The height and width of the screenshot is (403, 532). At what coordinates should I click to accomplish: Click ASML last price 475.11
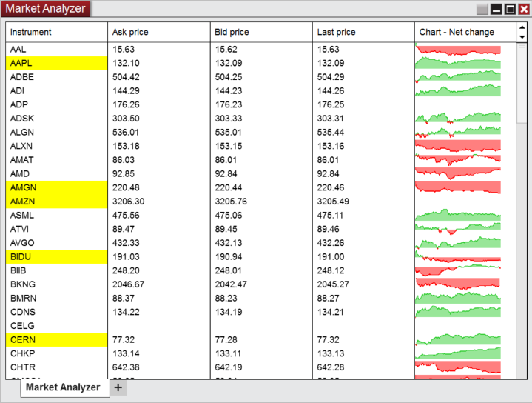[330, 216]
